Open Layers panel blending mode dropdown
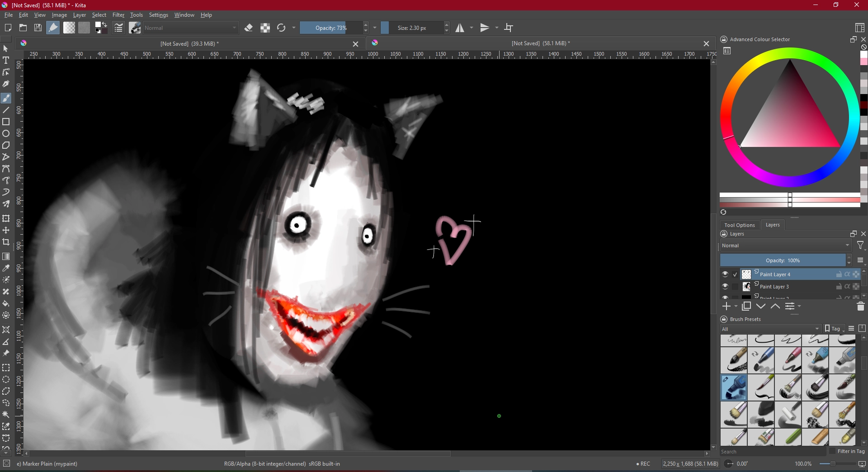868x472 pixels. coord(786,245)
